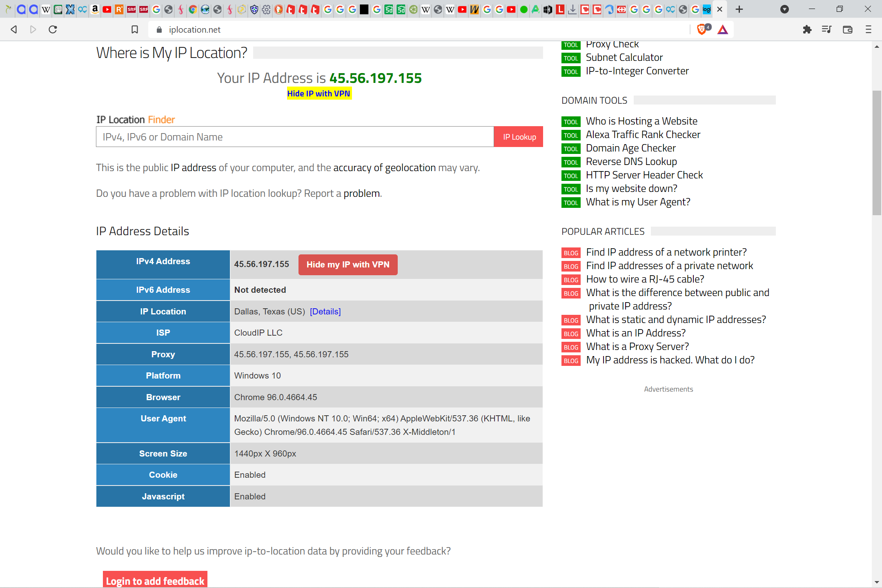Click the vertical page scrollbar thumb
Image resolution: width=882 pixels, height=588 pixels.
coord(876,152)
